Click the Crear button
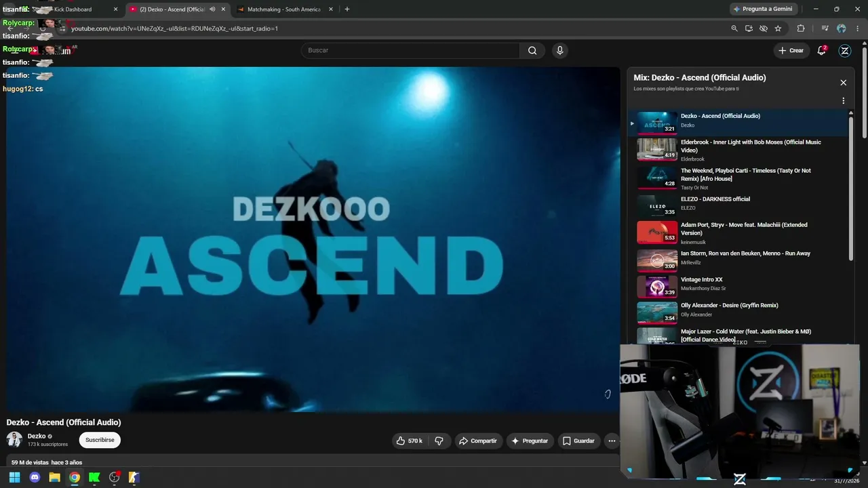Screen dimensions: 868x488 [791, 50]
